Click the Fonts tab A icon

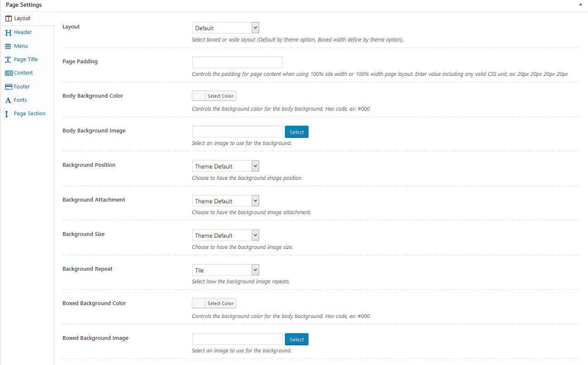pyautogui.click(x=8, y=100)
